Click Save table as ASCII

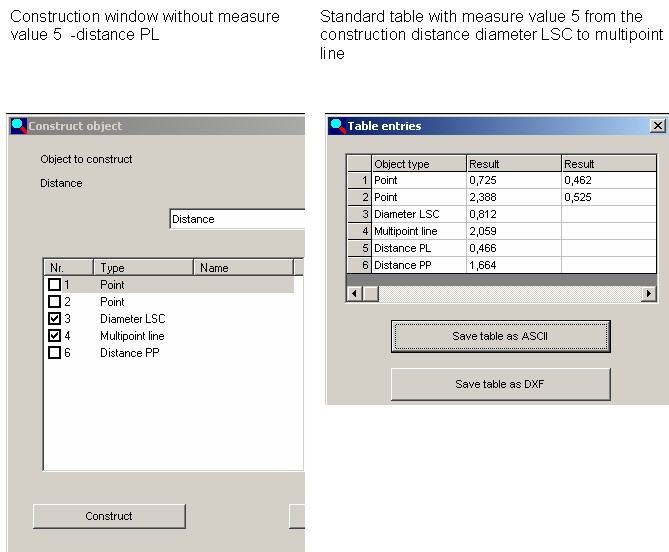click(x=500, y=336)
